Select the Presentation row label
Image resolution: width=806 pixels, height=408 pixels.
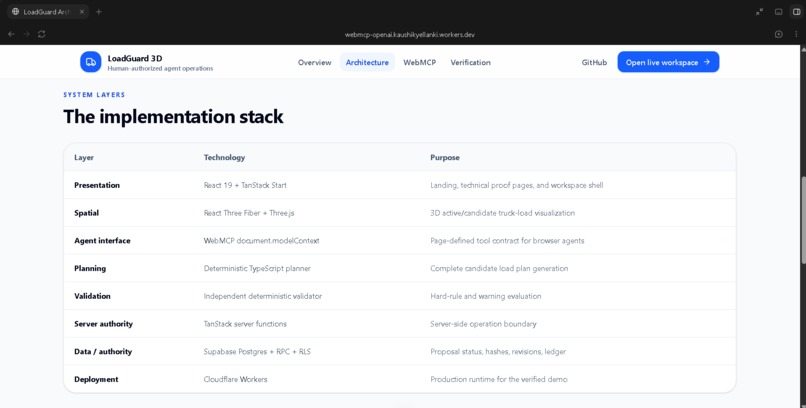tap(97, 185)
